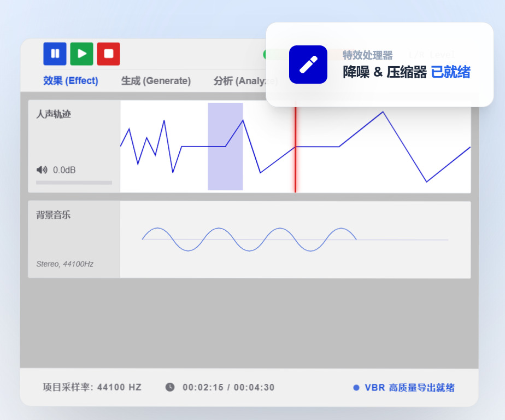Start playback with the green play button
This screenshot has width=505, height=420.
tap(82, 54)
